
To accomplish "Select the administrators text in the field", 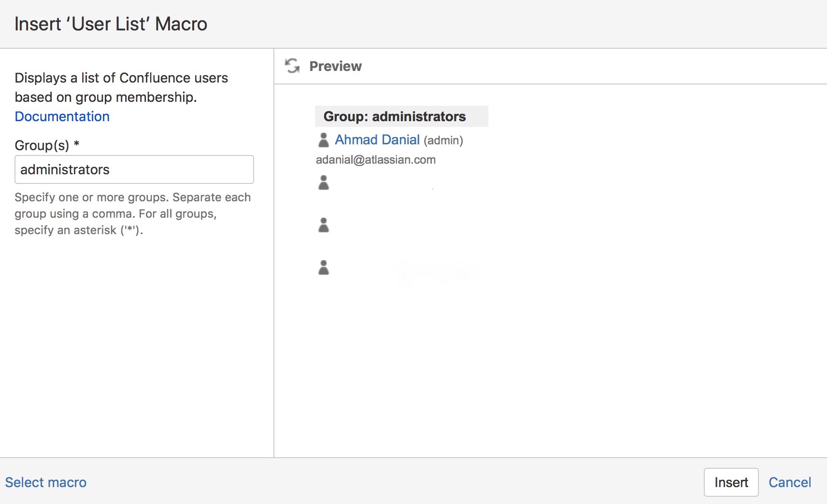I will pos(64,169).
